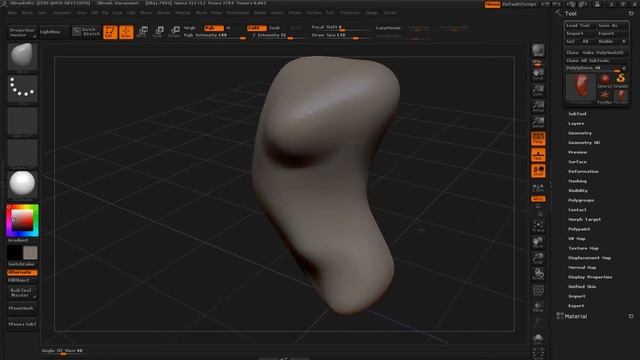The height and width of the screenshot is (360, 640).
Task: Click the right shelf Move view icon
Action: coord(538,242)
